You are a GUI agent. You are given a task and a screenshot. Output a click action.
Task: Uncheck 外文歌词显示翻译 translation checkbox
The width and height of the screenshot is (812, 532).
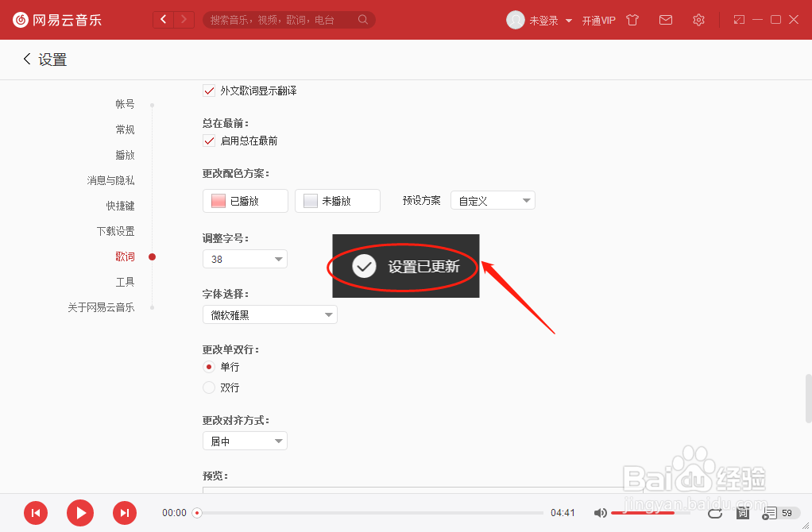pyautogui.click(x=209, y=91)
